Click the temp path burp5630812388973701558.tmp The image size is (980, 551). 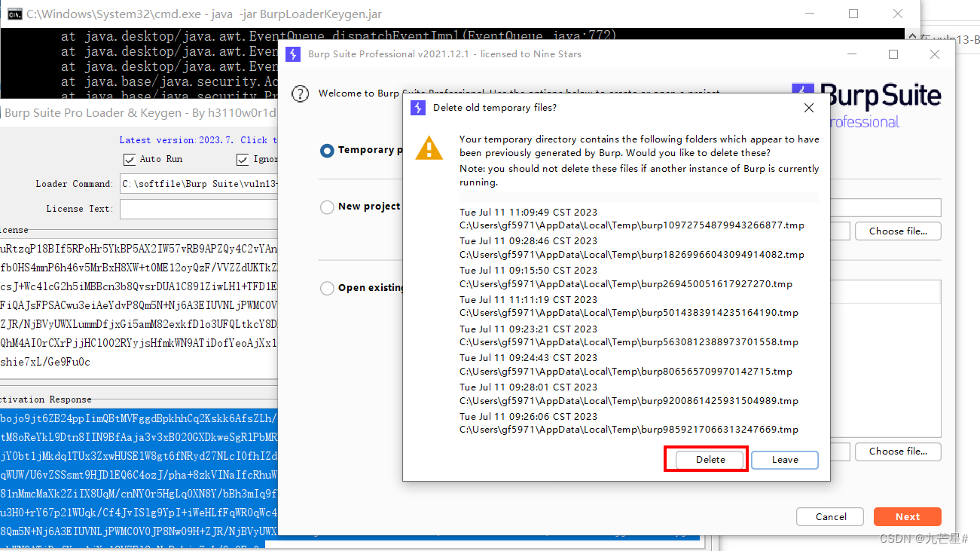[x=629, y=342]
